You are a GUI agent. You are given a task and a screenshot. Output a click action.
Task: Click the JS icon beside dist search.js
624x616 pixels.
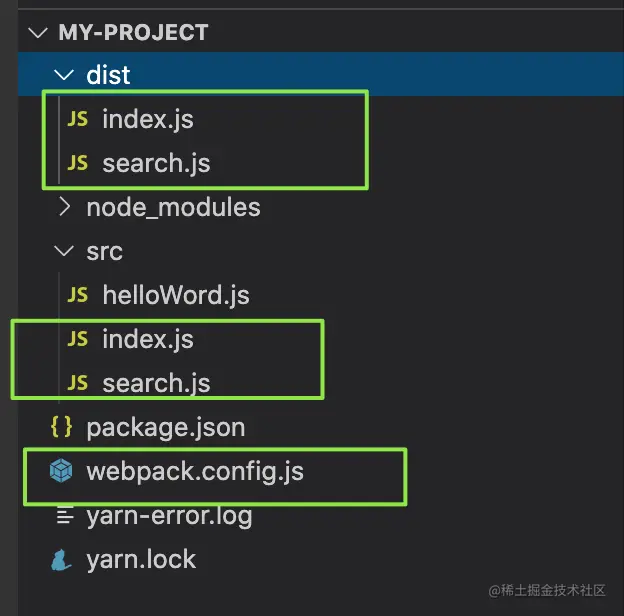77,163
